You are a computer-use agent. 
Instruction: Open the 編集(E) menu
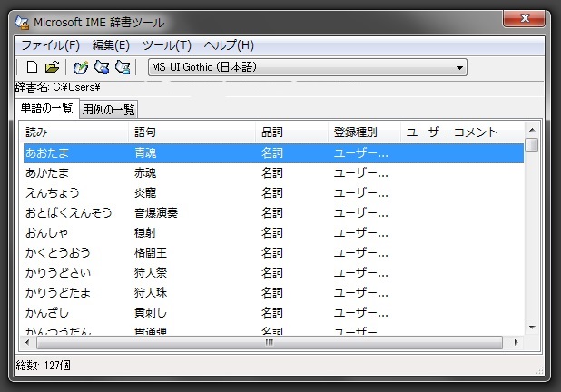[111, 45]
